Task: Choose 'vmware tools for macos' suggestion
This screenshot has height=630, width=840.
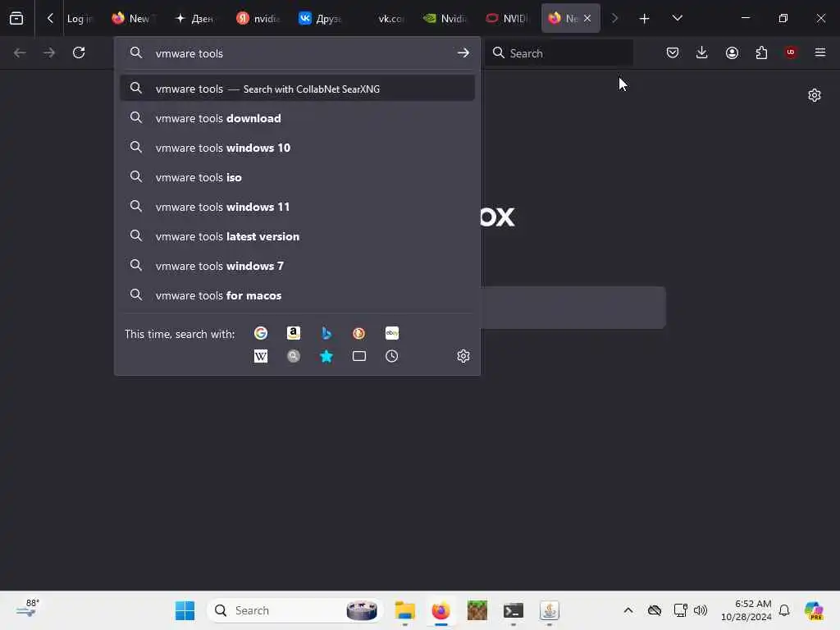Action: [297, 294]
